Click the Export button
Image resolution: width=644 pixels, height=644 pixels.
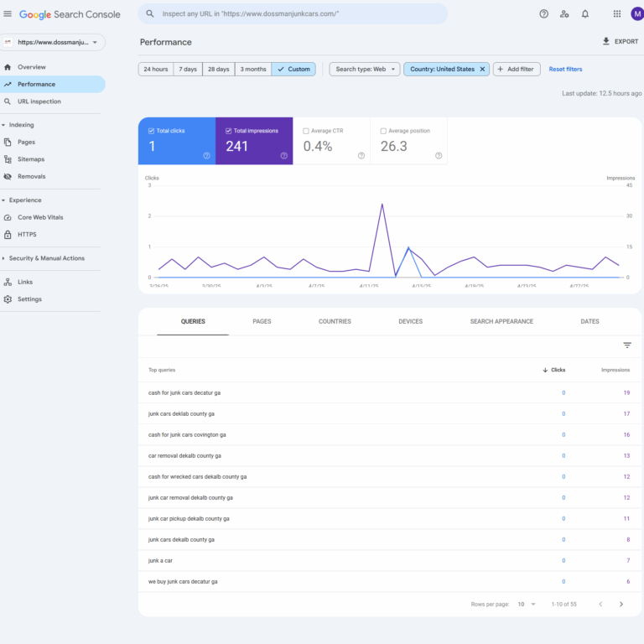[620, 41]
